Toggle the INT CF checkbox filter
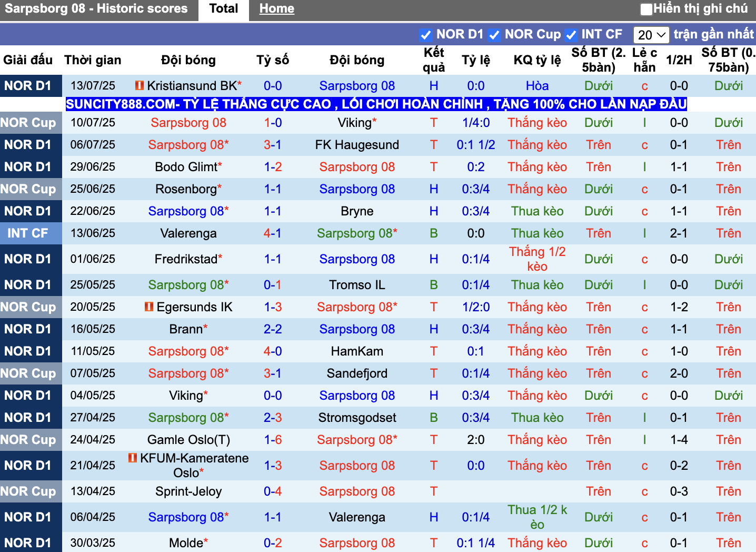This screenshot has width=756, height=552. [571, 35]
